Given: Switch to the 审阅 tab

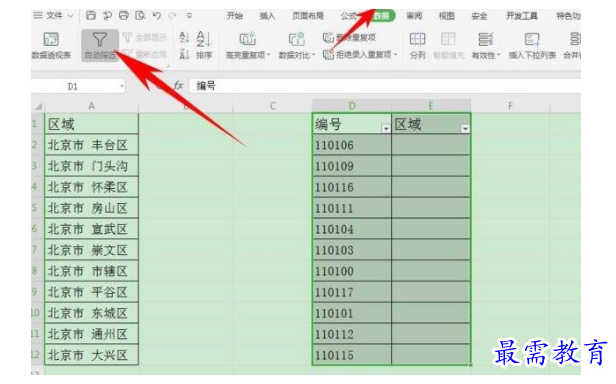Looking at the screenshot, I should coord(414,16).
